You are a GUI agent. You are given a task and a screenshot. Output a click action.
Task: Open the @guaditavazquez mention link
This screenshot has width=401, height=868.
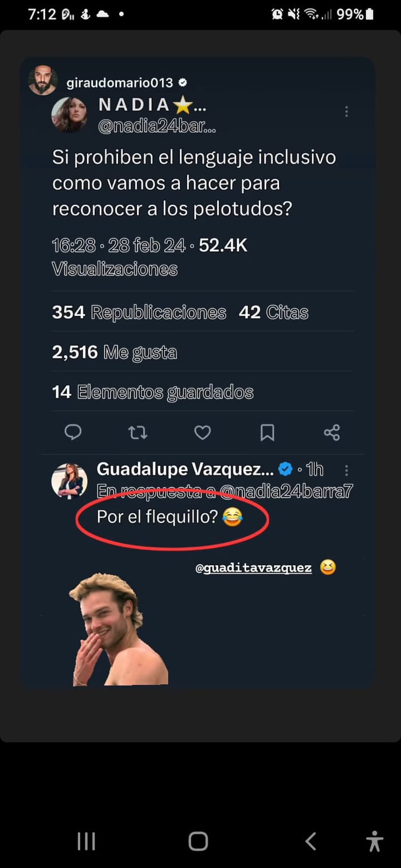coord(254,568)
